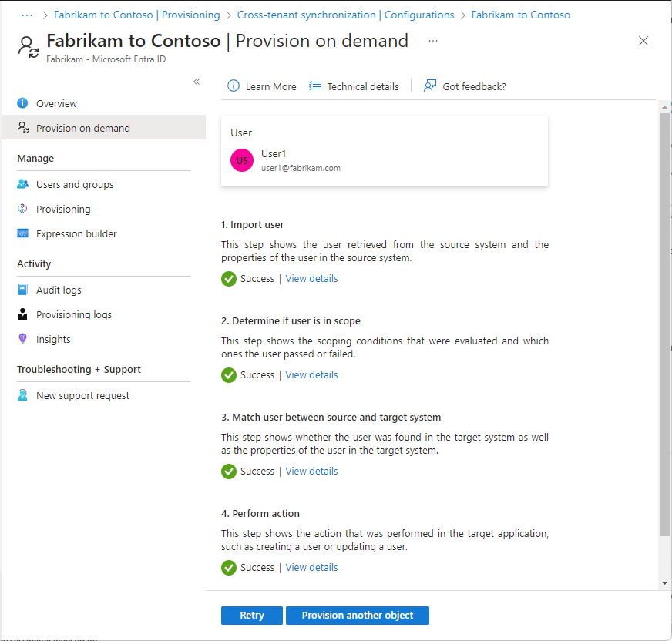Image resolution: width=672 pixels, height=641 pixels.
Task: Open more options ellipsis beside page title
Action: pyautogui.click(x=433, y=41)
